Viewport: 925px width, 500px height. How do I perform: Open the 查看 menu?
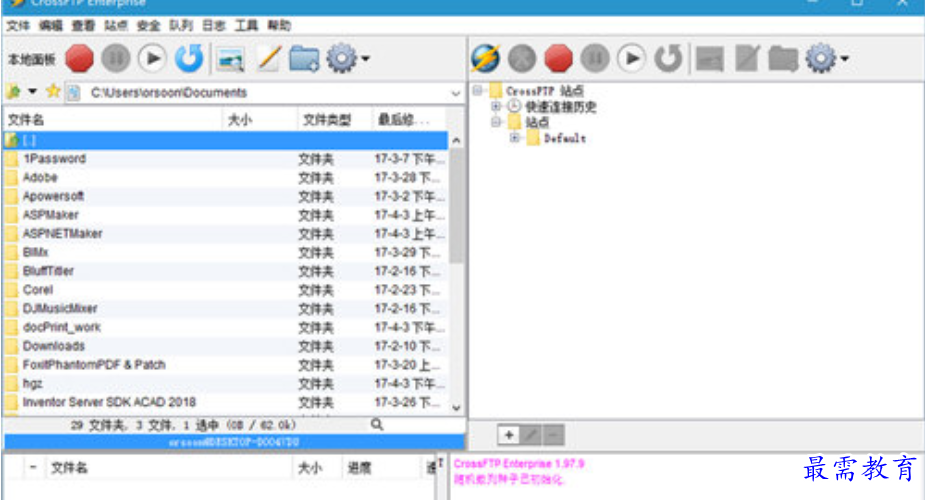coord(83,25)
